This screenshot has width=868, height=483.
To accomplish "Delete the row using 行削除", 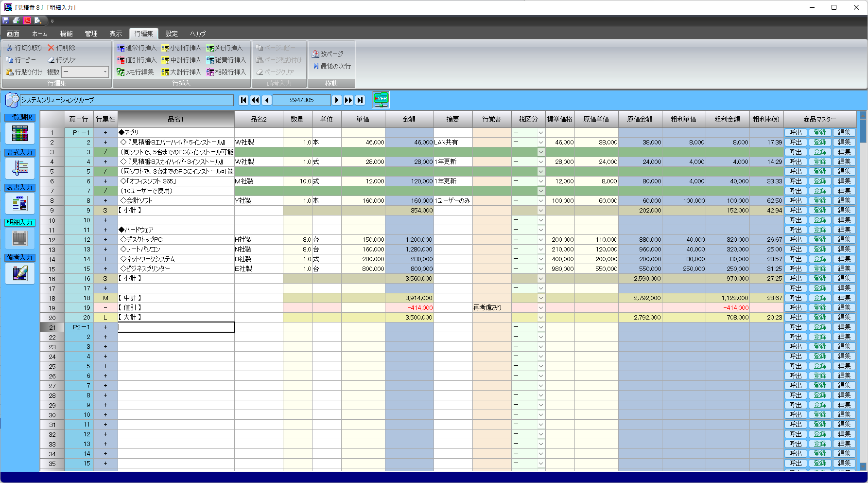I will [x=61, y=48].
